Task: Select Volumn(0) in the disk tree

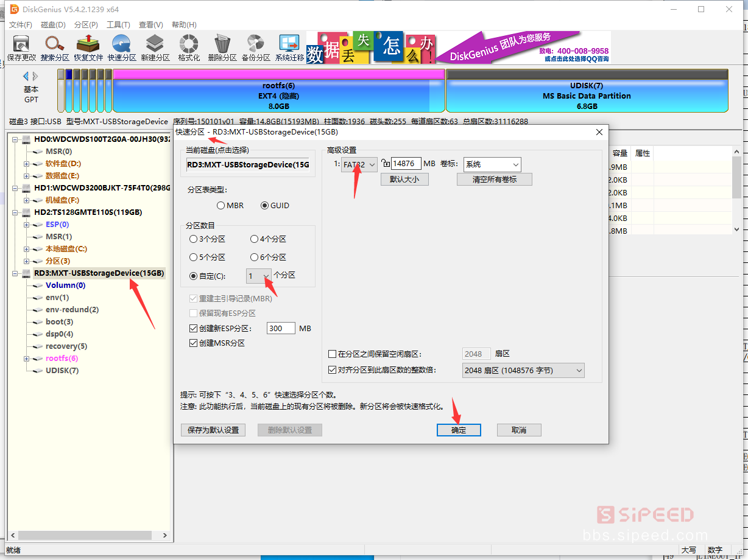Action: tap(65, 285)
